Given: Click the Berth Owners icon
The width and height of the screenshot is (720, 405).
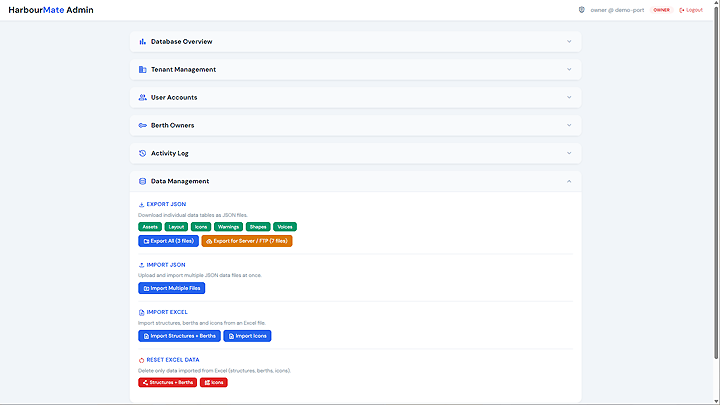Looking at the screenshot, I should (x=143, y=126).
